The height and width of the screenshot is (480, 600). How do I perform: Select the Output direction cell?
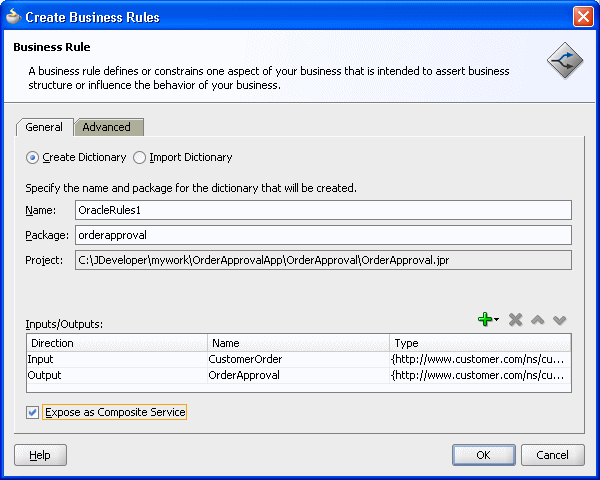coord(117,376)
